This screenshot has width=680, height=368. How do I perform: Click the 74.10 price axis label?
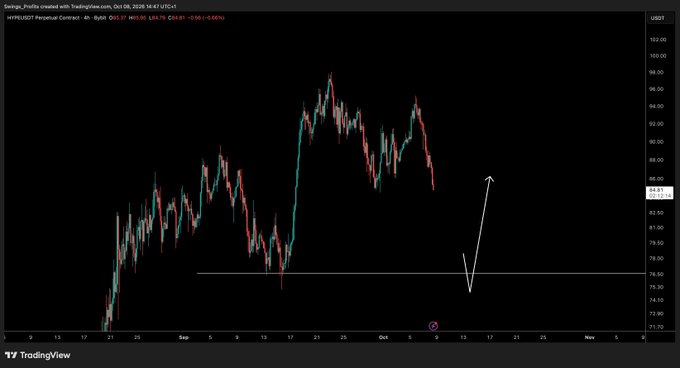click(x=657, y=300)
